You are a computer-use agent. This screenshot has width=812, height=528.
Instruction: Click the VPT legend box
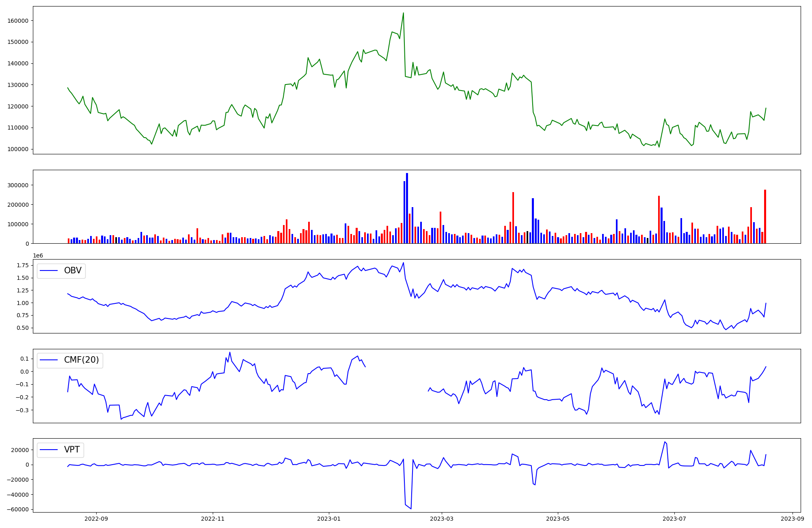tap(60, 450)
